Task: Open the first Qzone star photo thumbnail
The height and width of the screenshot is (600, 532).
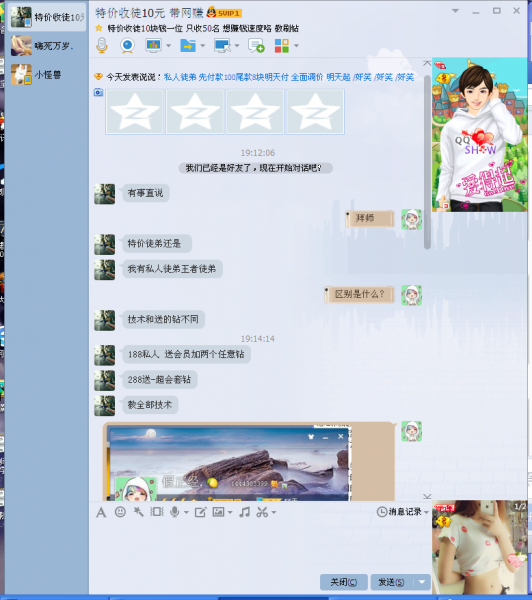Action: [135, 112]
